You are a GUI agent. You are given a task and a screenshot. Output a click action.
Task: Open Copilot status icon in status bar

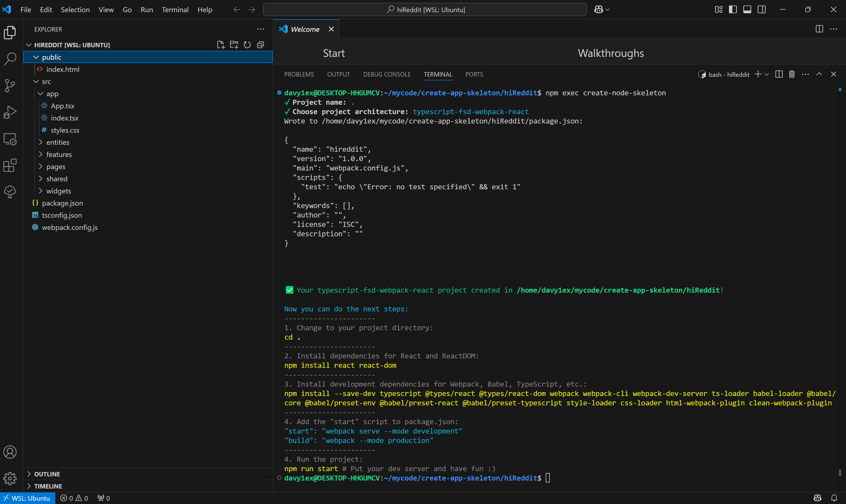point(818,498)
